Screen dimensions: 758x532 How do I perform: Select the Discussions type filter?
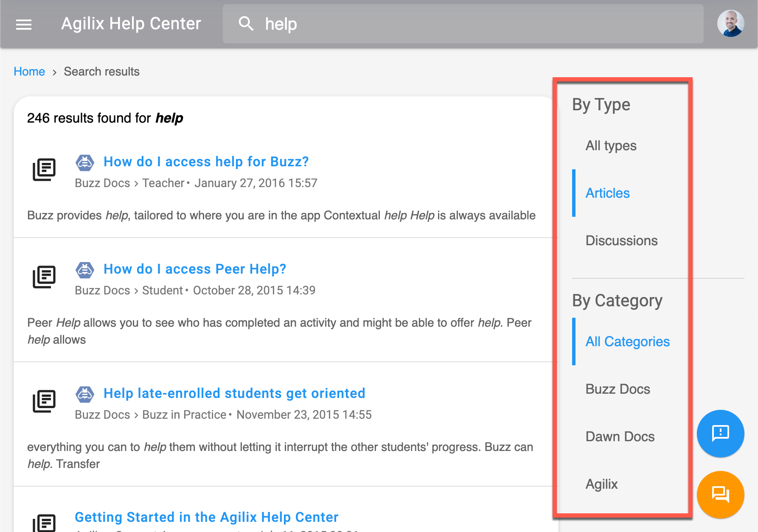click(621, 241)
